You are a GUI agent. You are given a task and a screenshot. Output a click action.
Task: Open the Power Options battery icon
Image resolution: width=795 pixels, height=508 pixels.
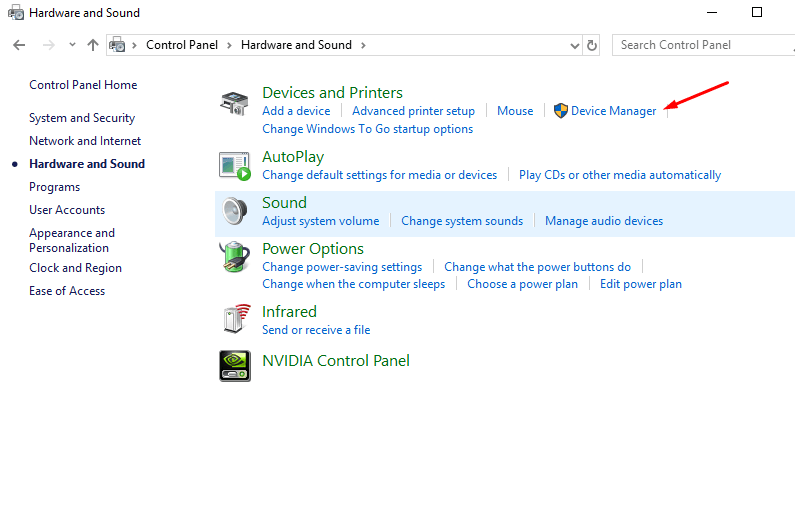click(235, 258)
